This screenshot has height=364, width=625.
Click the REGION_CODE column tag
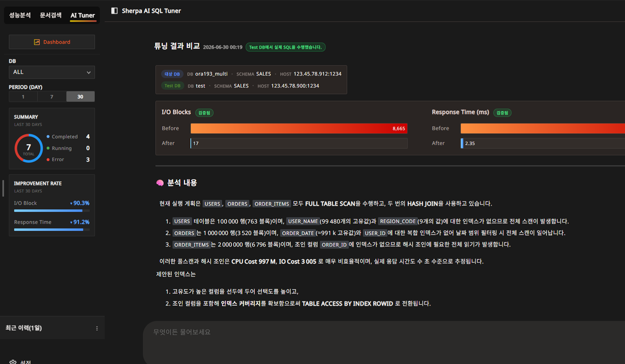coord(397,221)
